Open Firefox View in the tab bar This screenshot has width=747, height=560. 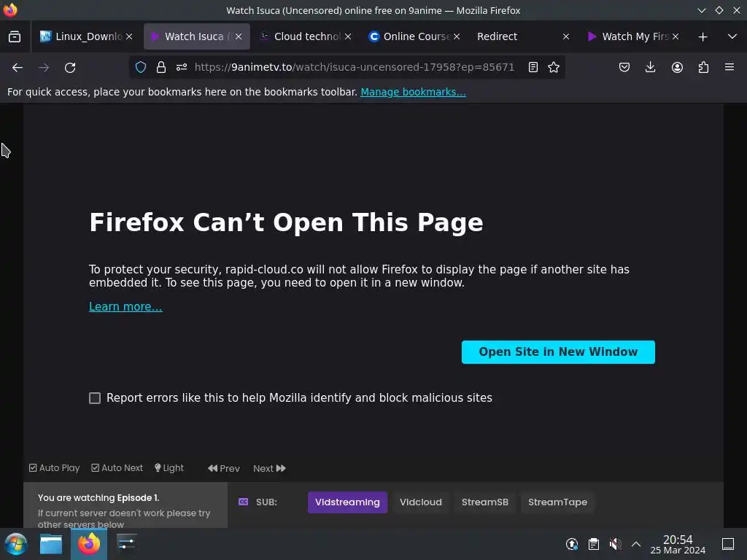tap(15, 36)
